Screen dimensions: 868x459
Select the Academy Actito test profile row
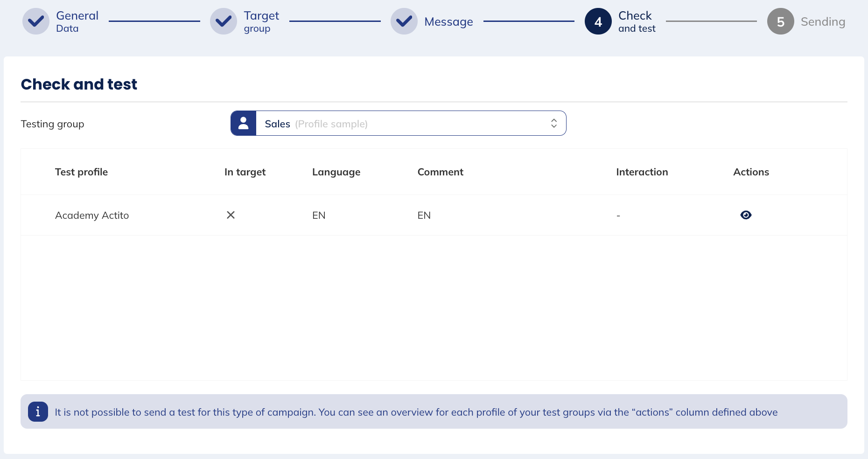92,216
